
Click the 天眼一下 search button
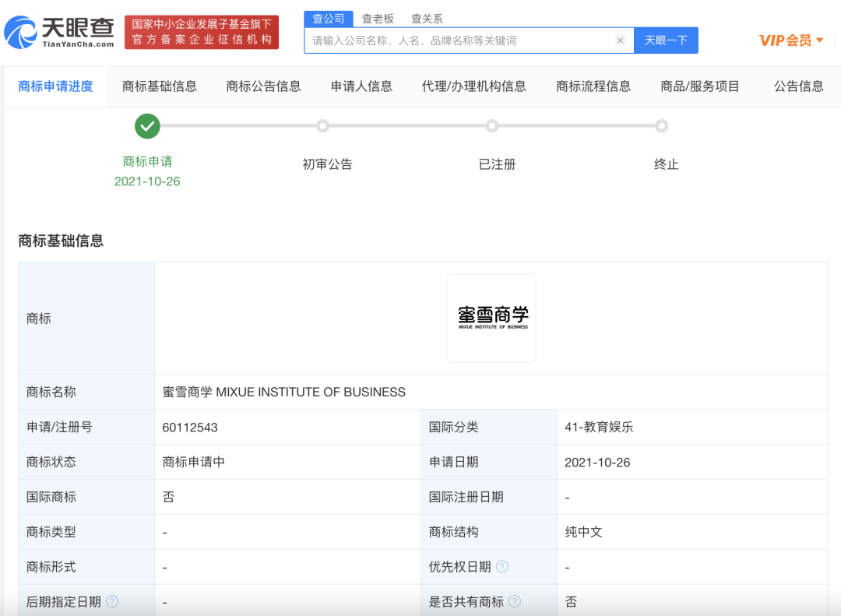[x=666, y=40]
